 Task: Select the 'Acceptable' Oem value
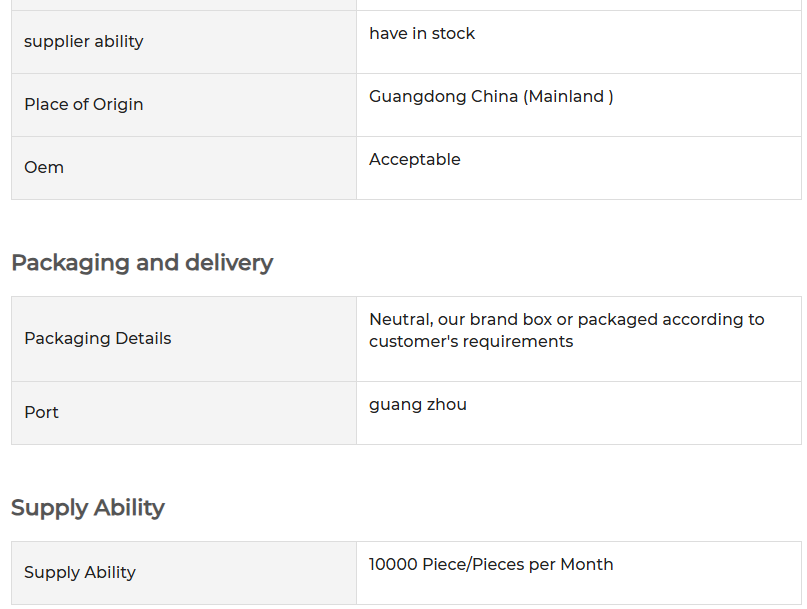point(415,160)
